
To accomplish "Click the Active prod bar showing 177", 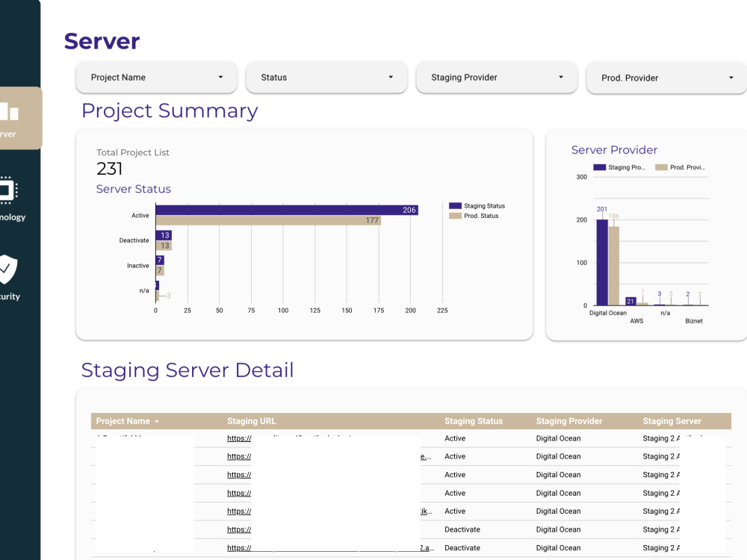I will click(x=268, y=220).
